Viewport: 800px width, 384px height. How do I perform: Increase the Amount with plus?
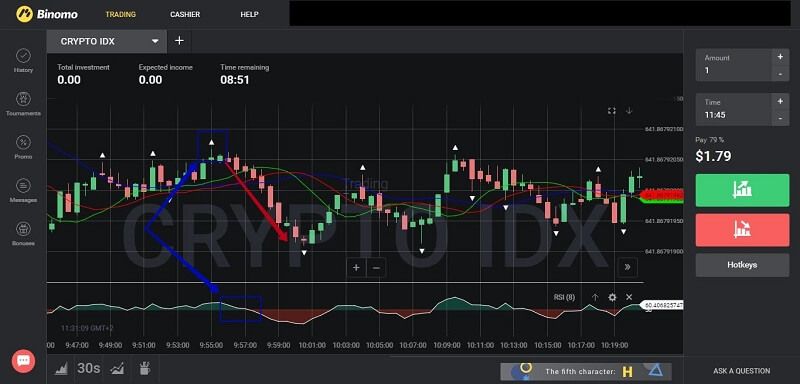(x=780, y=57)
